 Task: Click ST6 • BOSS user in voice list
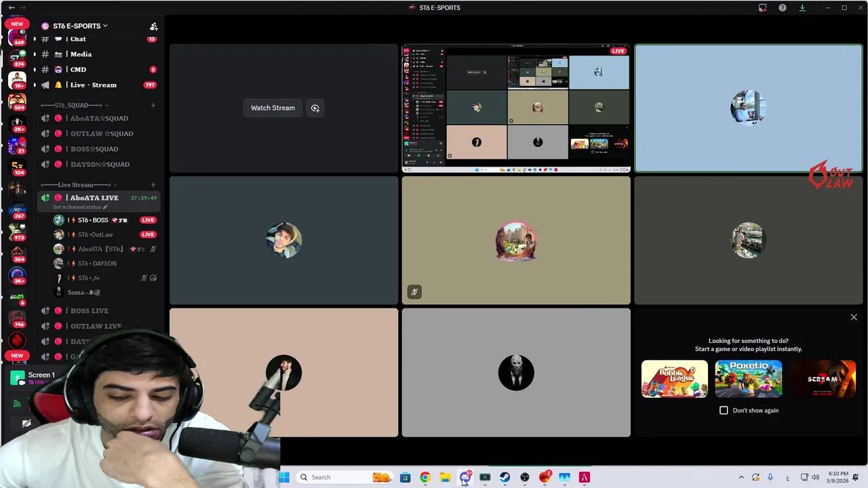click(105, 220)
